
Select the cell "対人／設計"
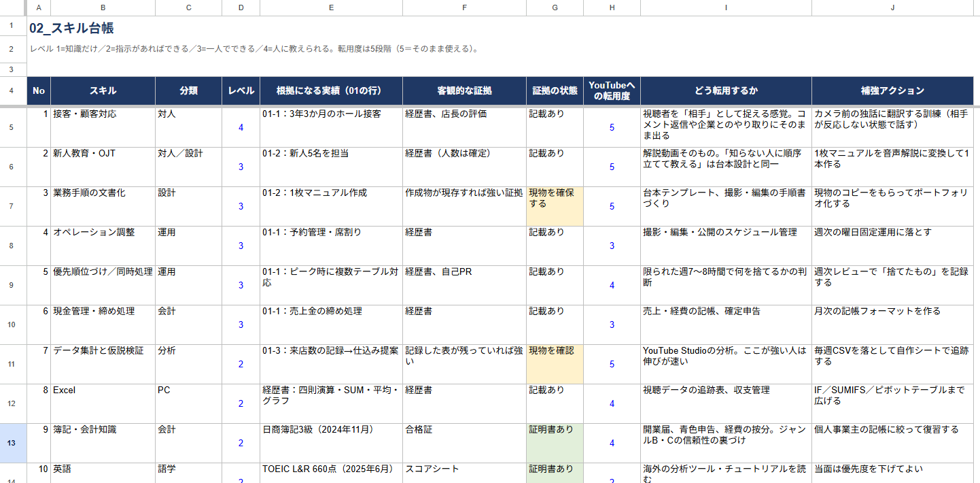(188, 167)
